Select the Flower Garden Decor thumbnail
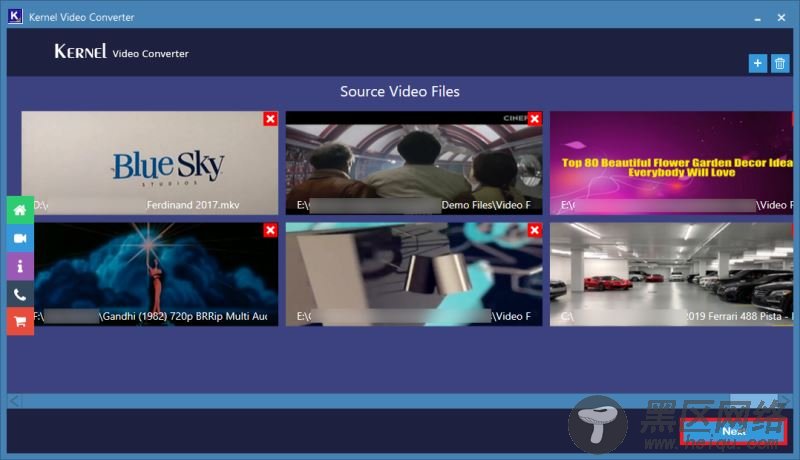This screenshot has height=460, width=800. pyautogui.click(x=671, y=163)
